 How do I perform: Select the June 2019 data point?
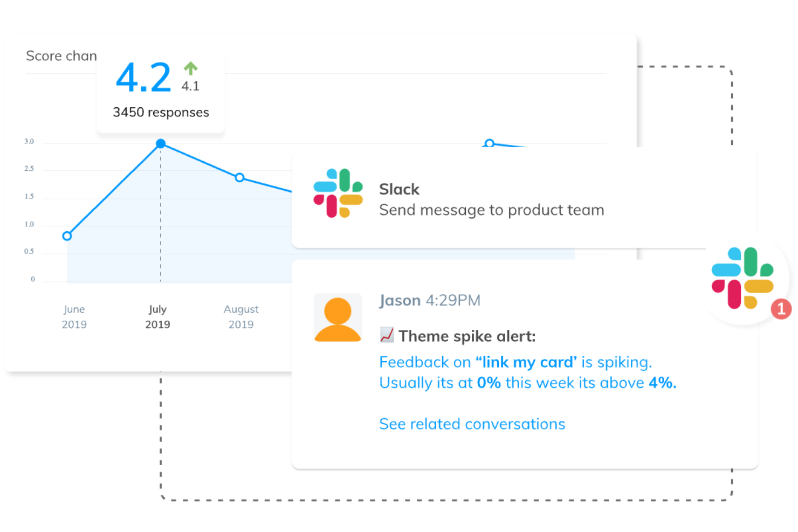pyautogui.click(x=67, y=236)
